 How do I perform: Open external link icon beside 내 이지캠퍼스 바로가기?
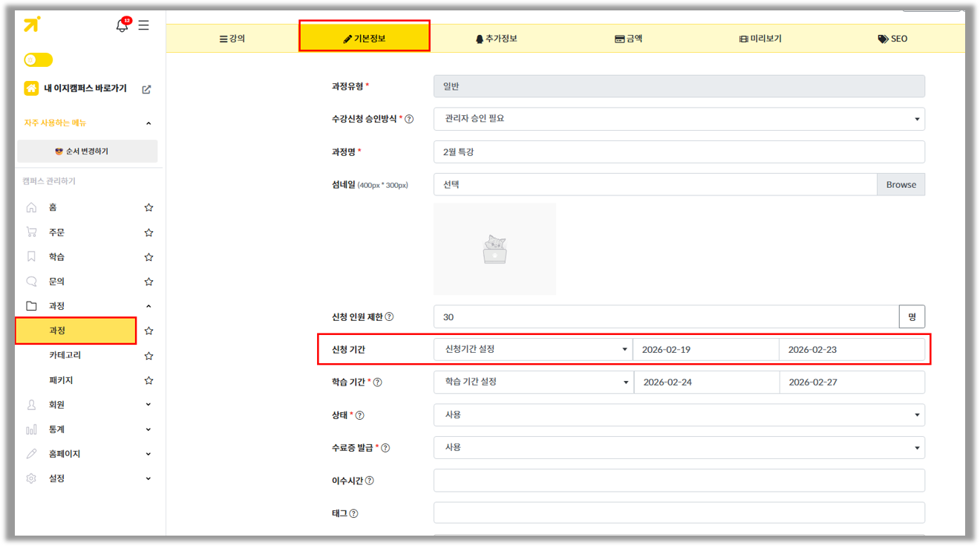click(x=146, y=89)
